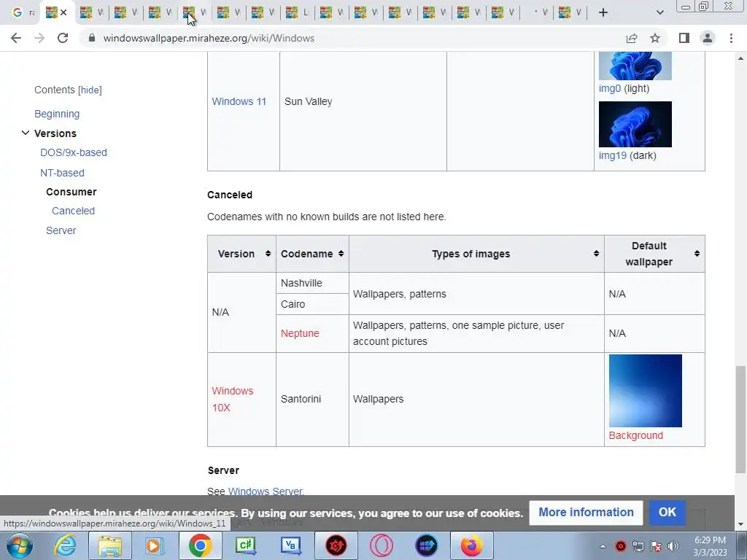Open the img19 dark wallpaper link
The width and height of the screenshot is (747, 560).
click(x=613, y=156)
